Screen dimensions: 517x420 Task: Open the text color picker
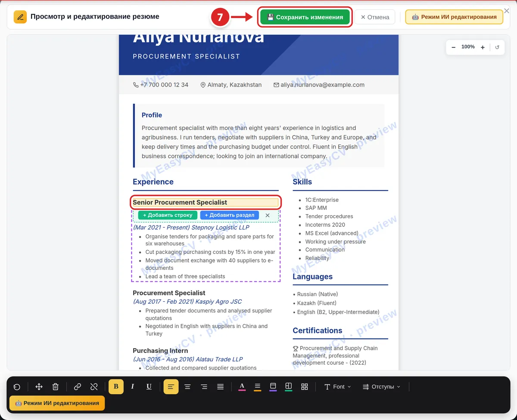pos(242,387)
